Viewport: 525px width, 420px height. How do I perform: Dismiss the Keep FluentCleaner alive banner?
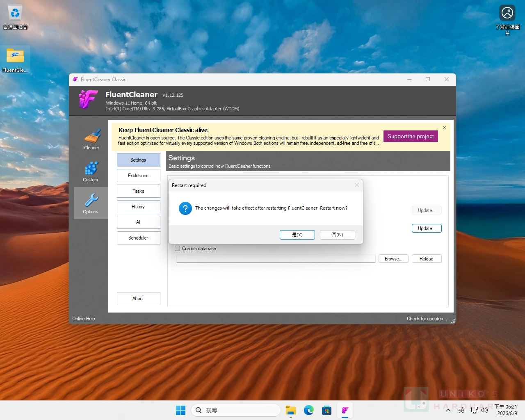pos(444,128)
